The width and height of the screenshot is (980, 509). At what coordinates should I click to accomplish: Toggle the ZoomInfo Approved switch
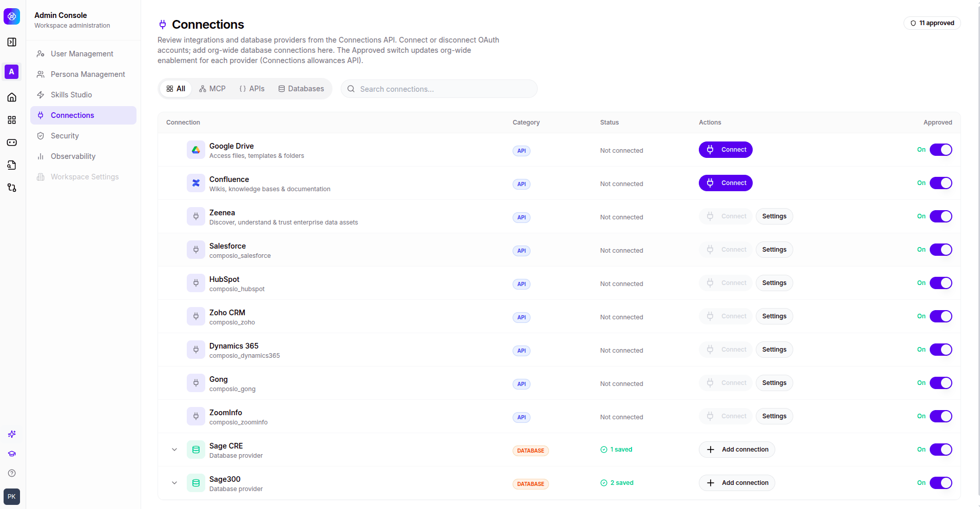click(941, 416)
